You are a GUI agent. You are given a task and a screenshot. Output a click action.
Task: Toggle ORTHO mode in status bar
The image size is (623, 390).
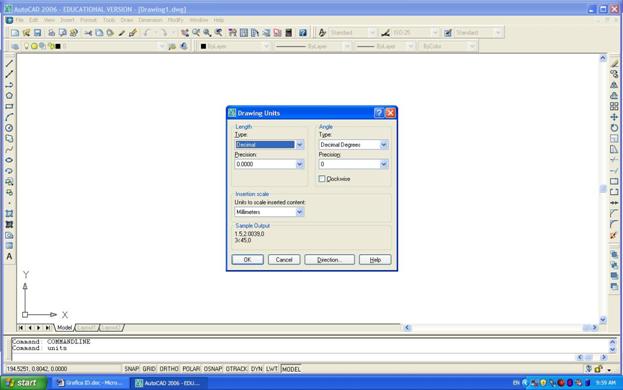tap(169, 369)
